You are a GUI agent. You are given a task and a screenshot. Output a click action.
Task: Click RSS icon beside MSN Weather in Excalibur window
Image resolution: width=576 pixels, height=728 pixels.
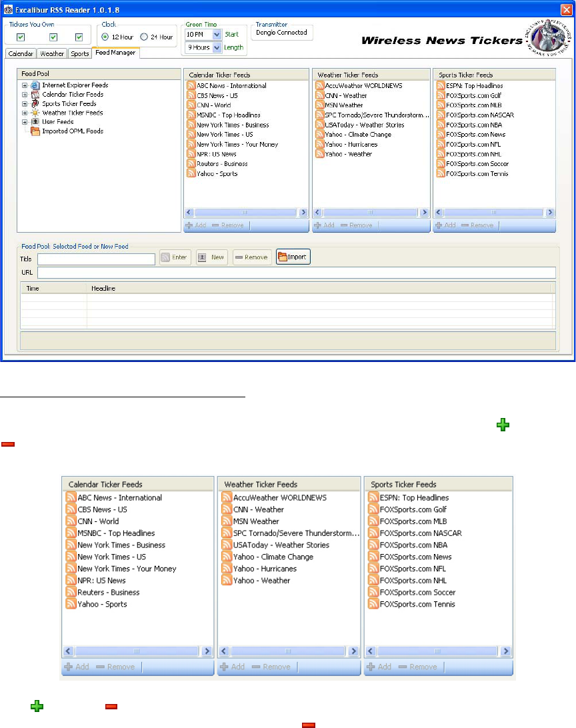[x=319, y=105]
